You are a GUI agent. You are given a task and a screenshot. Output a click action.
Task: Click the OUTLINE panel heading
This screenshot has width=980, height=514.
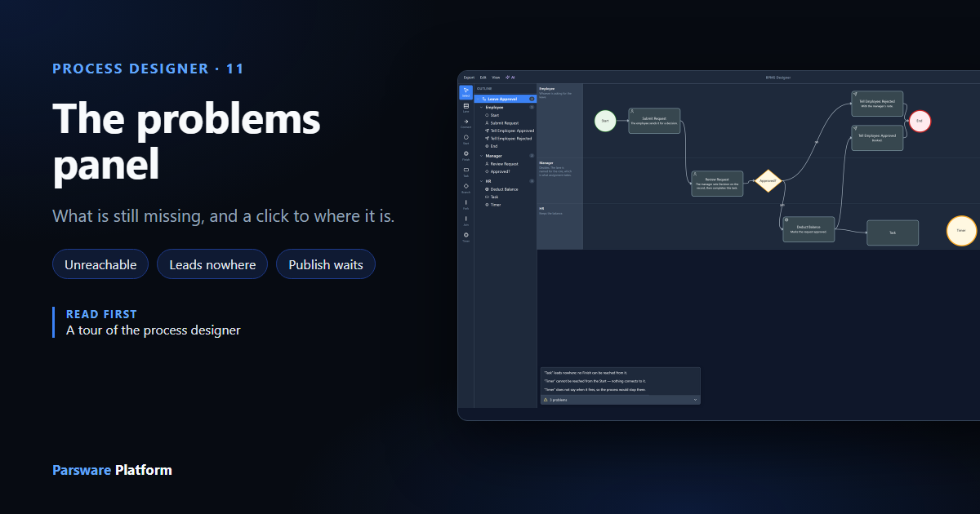coord(484,89)
